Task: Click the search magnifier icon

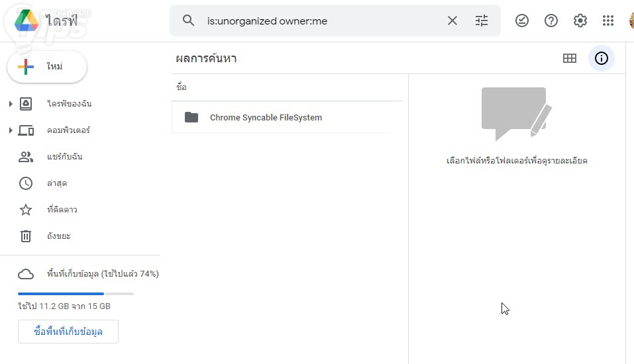Action: pos(188,21)
